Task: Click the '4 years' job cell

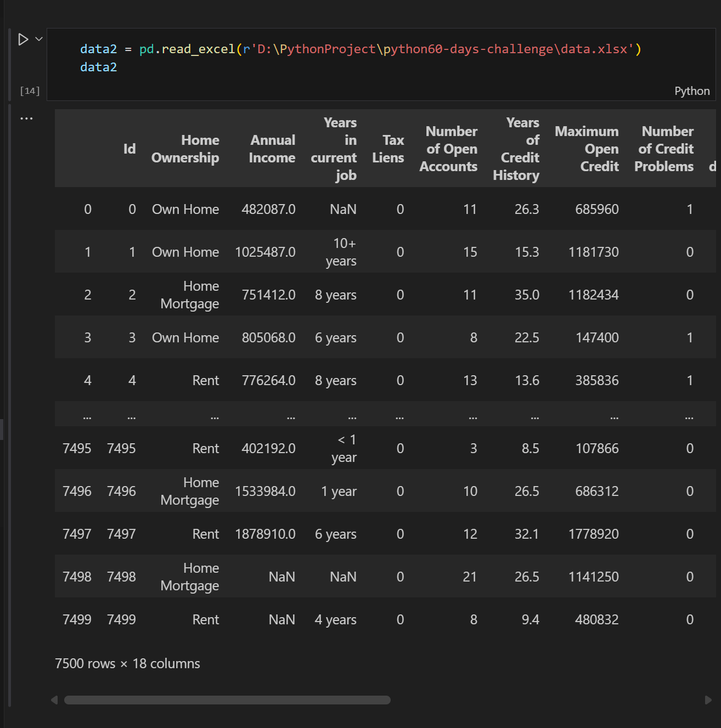Action: (x=336, y=620)
